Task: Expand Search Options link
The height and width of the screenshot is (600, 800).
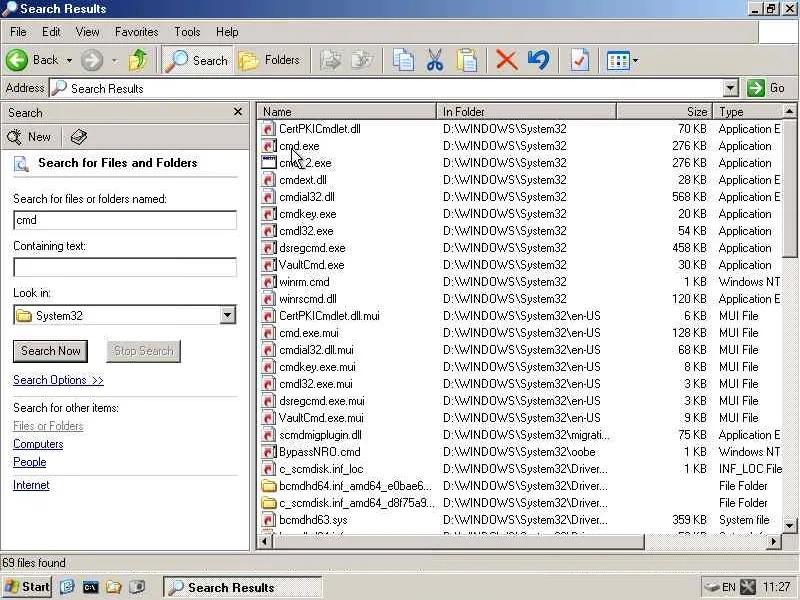Action: point(59,380)
